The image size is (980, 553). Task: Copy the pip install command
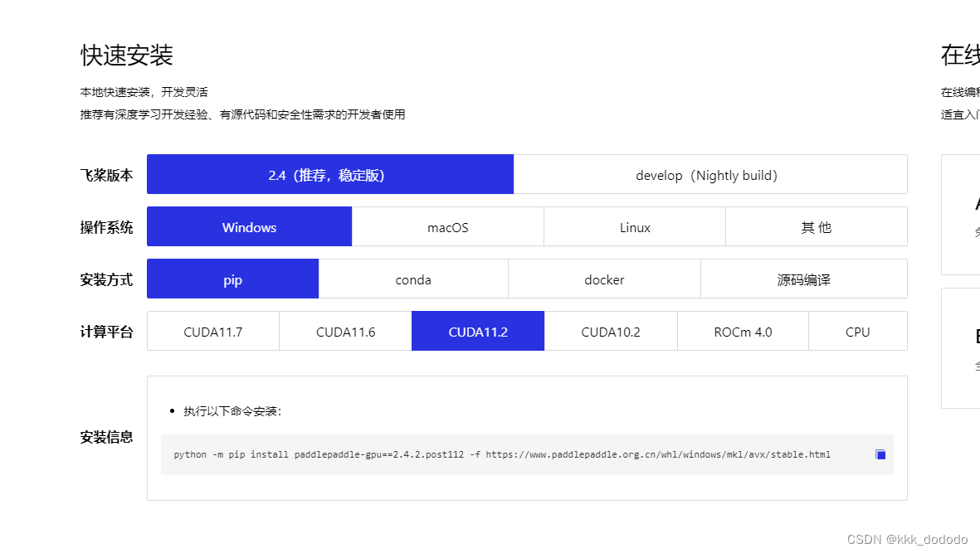(880, 454)
